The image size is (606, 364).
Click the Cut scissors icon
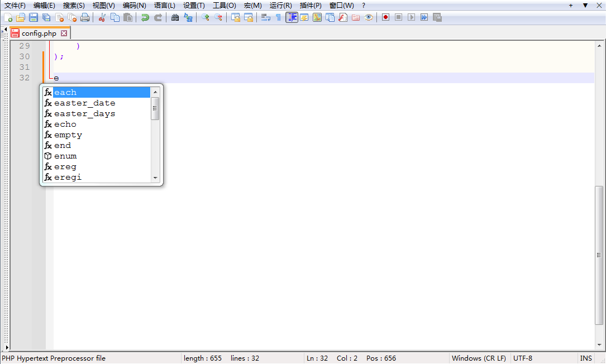(x=102, y=17)
